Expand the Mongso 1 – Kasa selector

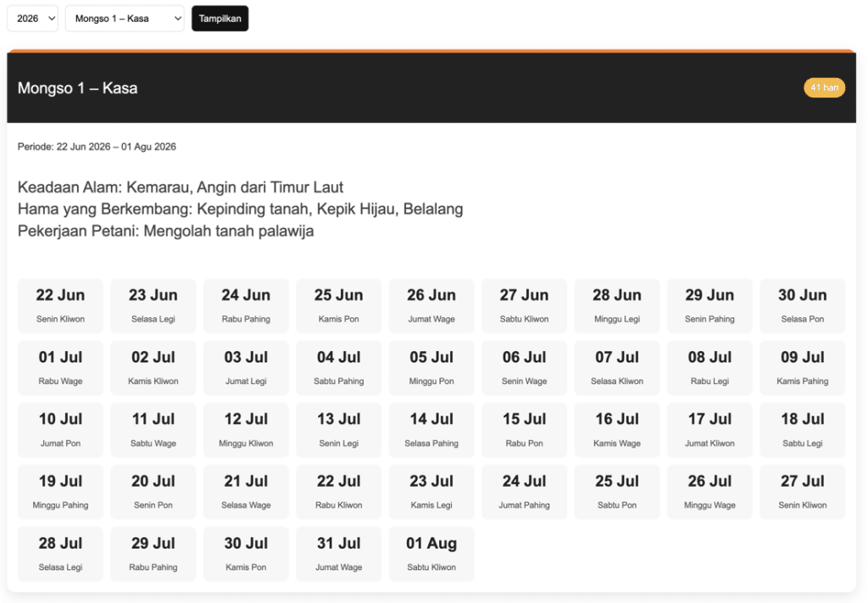pyautogui.click(x=125, y=19)
